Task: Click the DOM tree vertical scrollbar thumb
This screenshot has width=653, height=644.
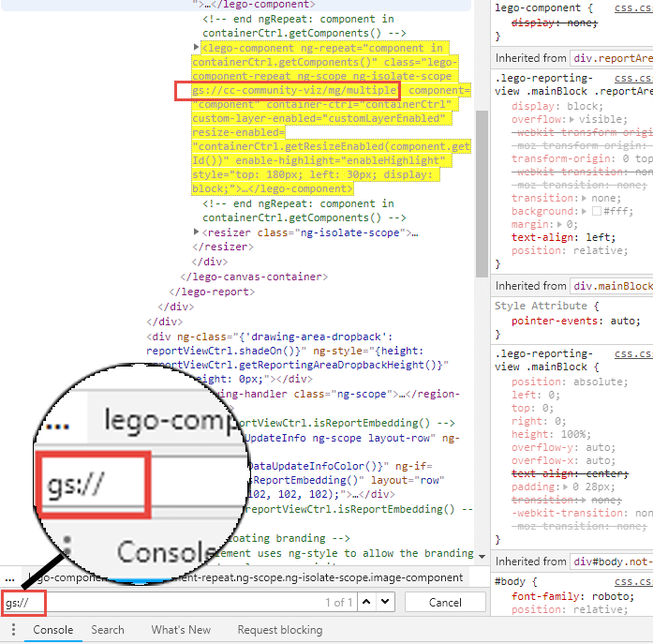Action: click(x=482, y=194)
